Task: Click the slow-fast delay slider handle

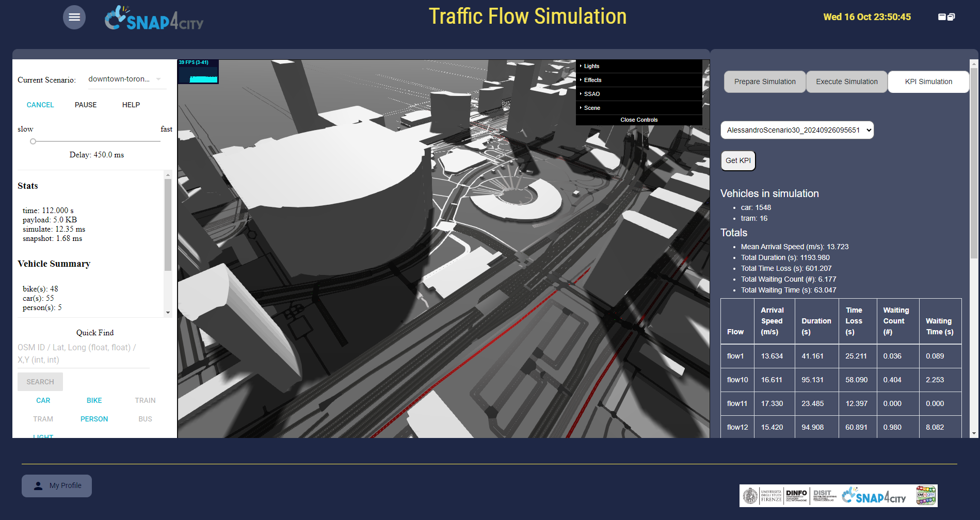Action: (33, 141)
